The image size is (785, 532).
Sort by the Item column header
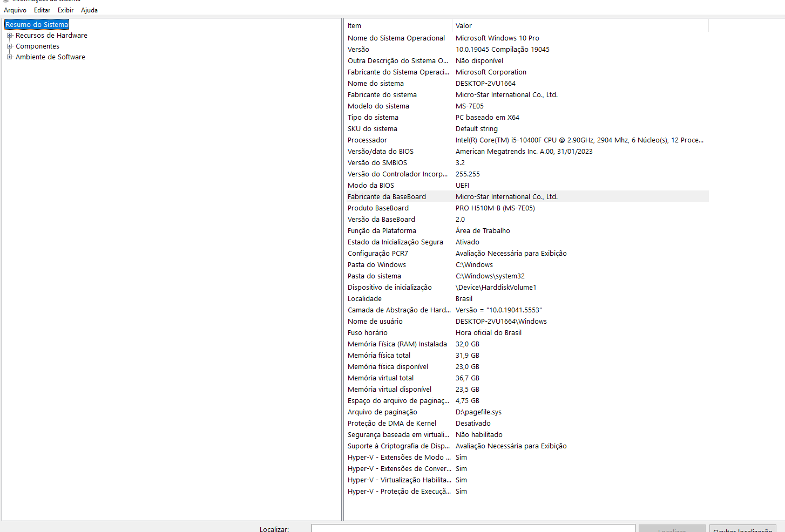[x=398, y=26]
